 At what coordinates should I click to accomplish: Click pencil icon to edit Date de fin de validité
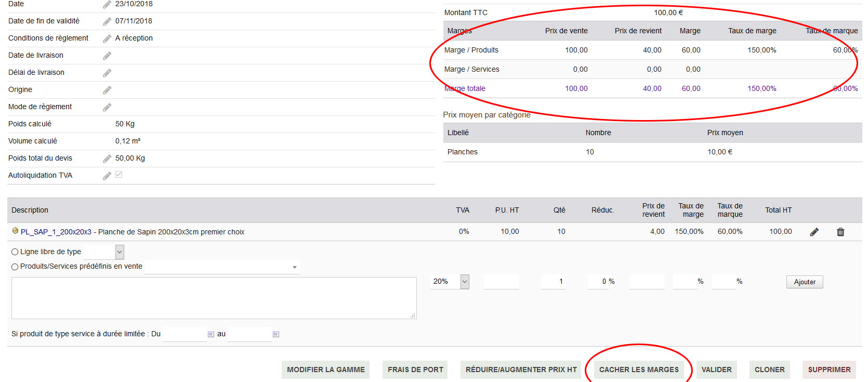click(107, 21)
